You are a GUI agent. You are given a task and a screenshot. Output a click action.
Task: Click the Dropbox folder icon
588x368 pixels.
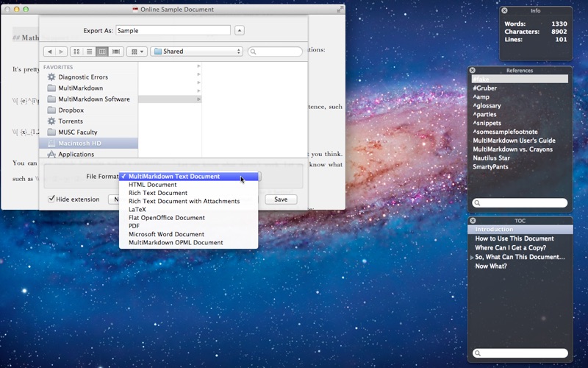point(51,110)
